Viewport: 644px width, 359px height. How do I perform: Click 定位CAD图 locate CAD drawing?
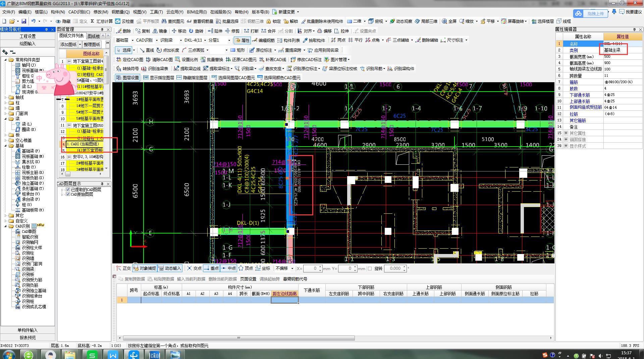(x=130, y=59)
